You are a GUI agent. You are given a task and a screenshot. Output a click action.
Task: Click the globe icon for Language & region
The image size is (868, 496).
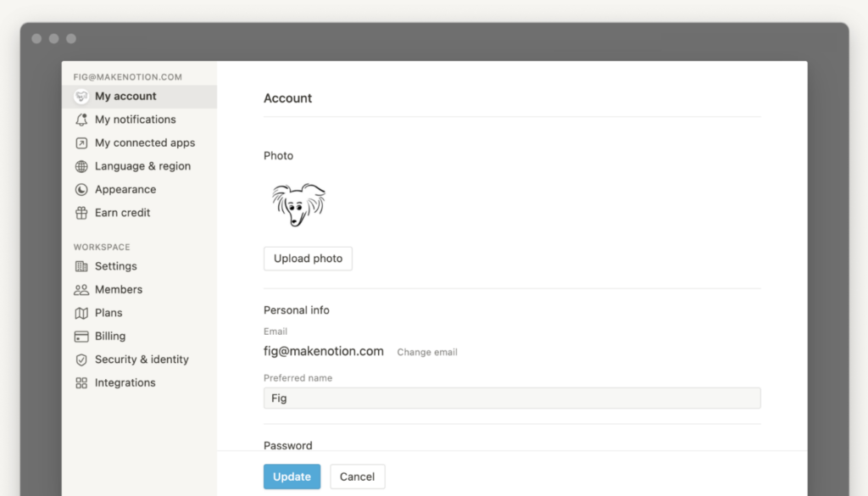tap(81, 166)
